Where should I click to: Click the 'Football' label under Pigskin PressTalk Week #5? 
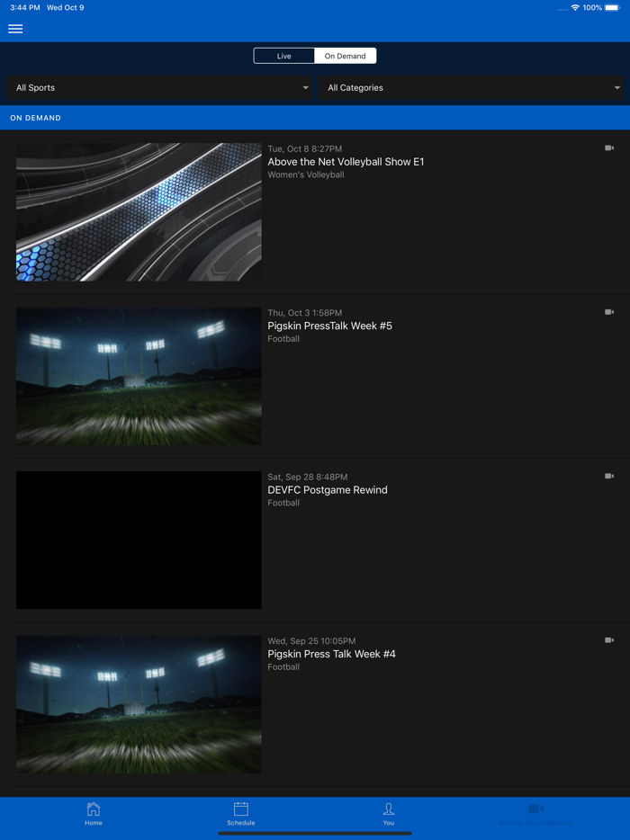tap(283, 338)
